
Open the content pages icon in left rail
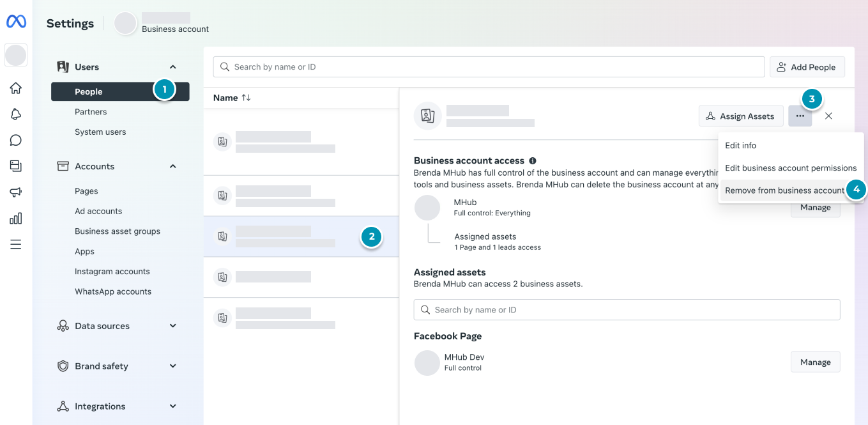[16, 166]
